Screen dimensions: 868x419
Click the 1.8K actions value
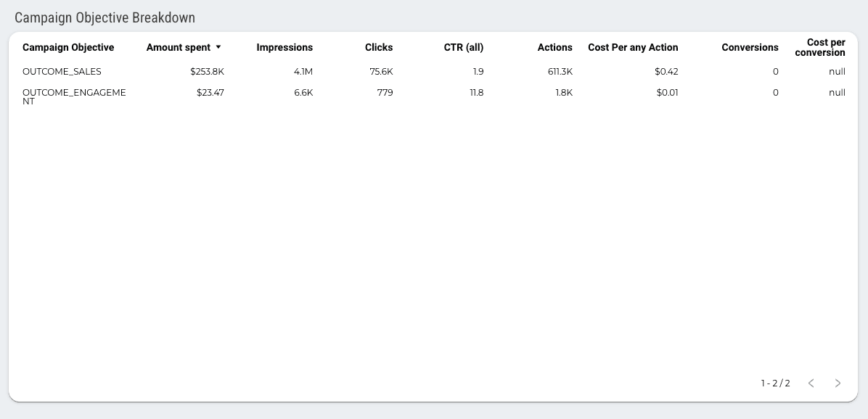pyautogui.click(x=564, y=93)
